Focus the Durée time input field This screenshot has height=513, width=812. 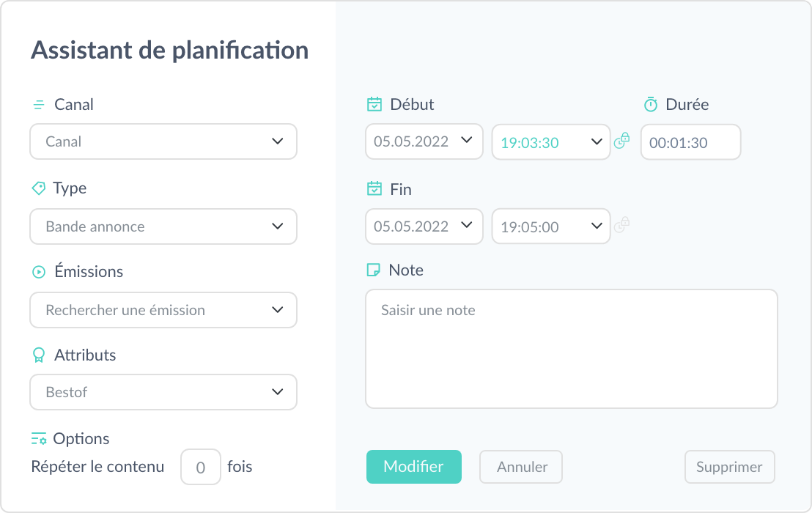tap(690, 142)
